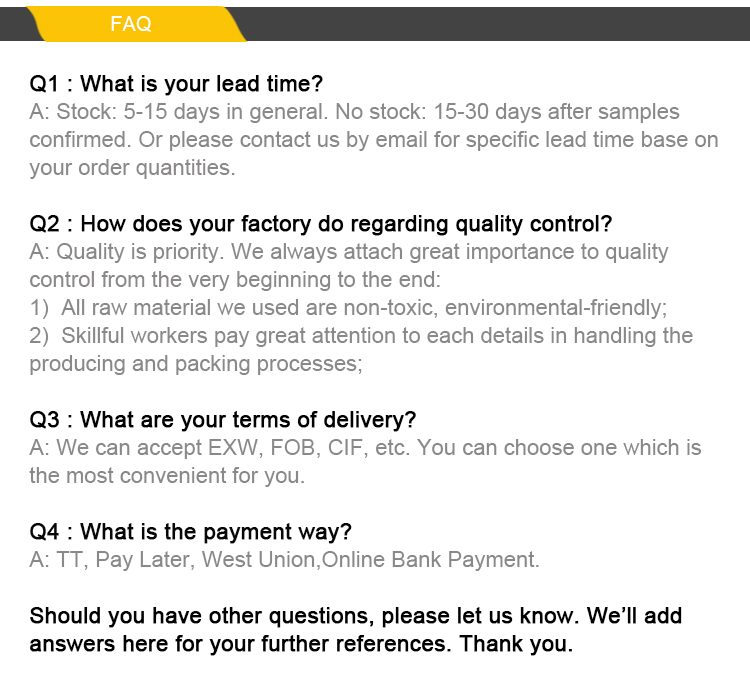Screen dimensions: 750x680
Task: Select the Q4 payment way question
Action: click(190, 531)
